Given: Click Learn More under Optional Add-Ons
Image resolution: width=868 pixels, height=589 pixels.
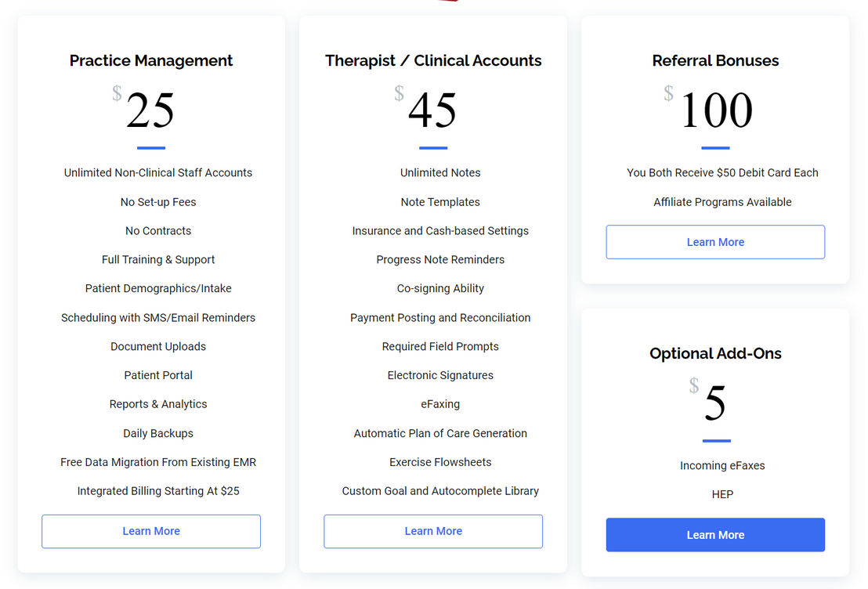Looking at the screenshot, I should pos(715,535).
